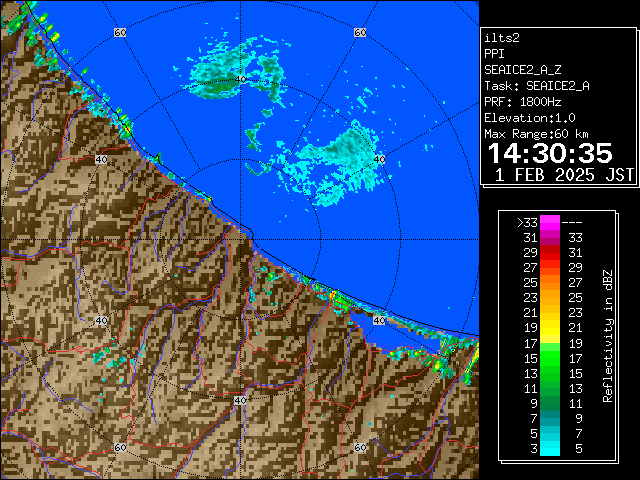This screenshot has height=480, width=640.
Task: Pick the bright green 15–17 dBZ band
Action: click(x=550, y=358)
